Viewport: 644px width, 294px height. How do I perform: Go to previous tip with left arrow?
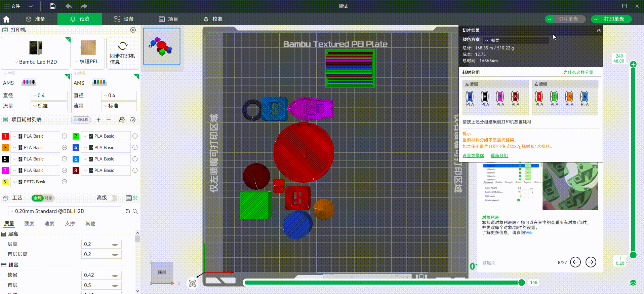(x=575, y=262)
